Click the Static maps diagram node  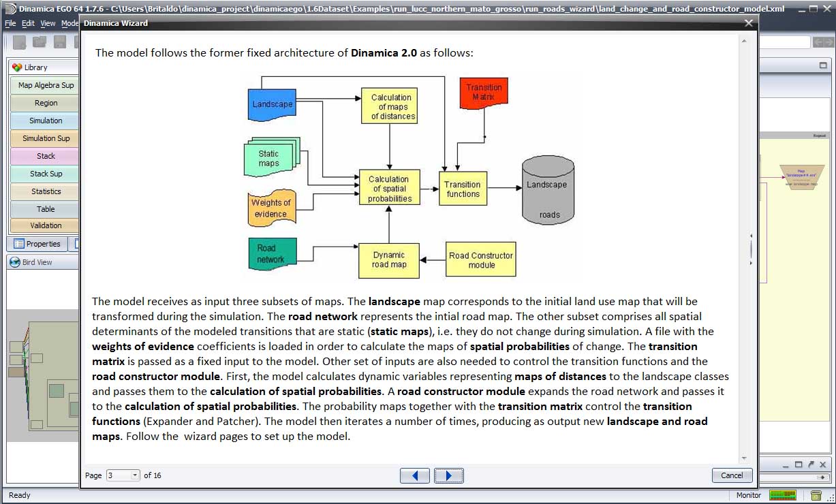click(x=270, y=157)
